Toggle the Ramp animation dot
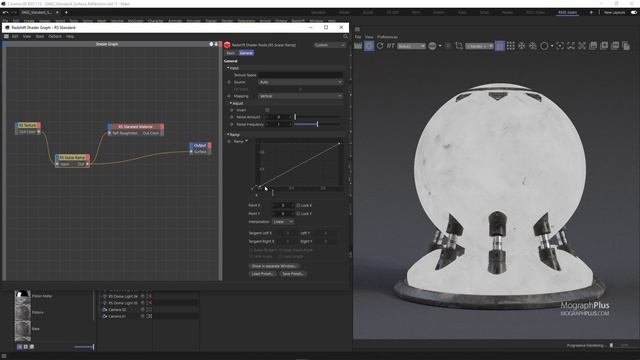The image size is (640, 360). [x=229, y=141]
